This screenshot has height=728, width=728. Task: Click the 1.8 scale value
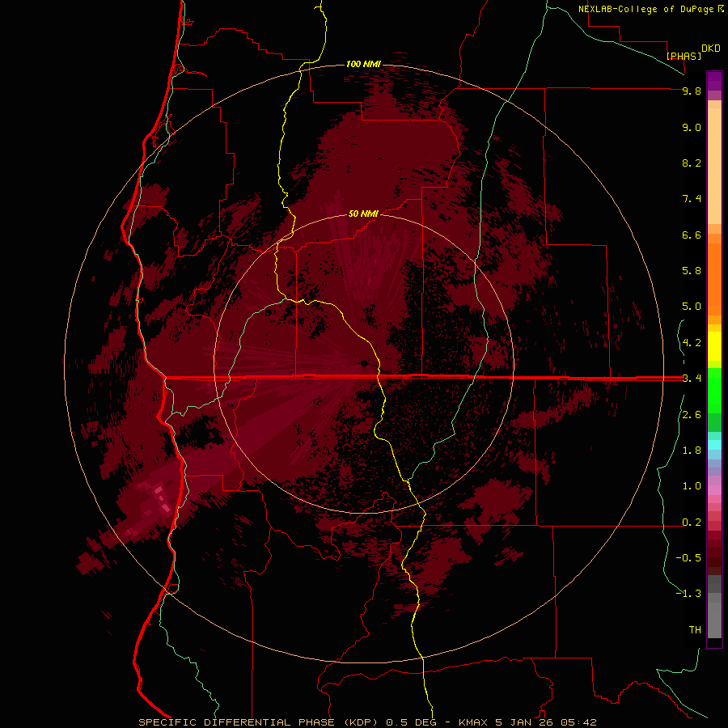[x=692, y=451]
